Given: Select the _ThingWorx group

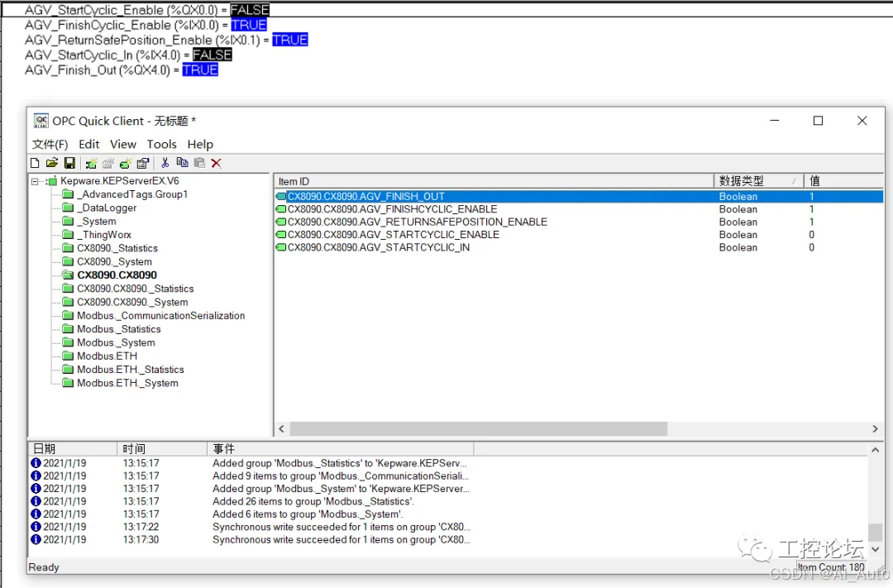Looking at the screenshot, I should tap(104, 235).
